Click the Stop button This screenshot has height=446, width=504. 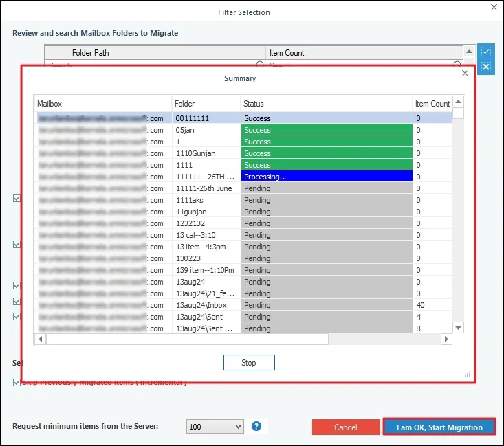click(x=249, y=363)
